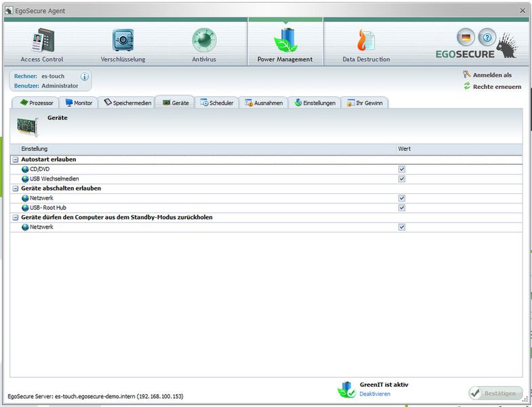
Task: Click the Rechte erneuern link
Action: [x=497, y=87]
